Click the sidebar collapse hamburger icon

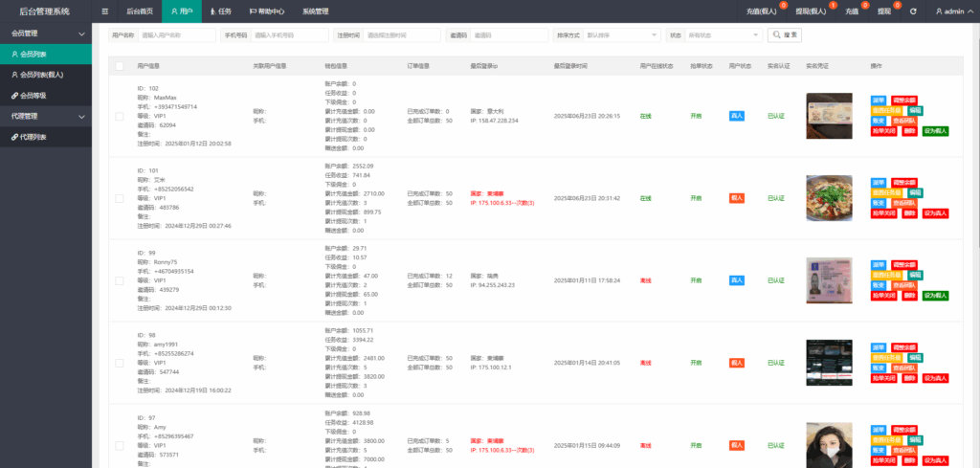(x=105, y=11)
